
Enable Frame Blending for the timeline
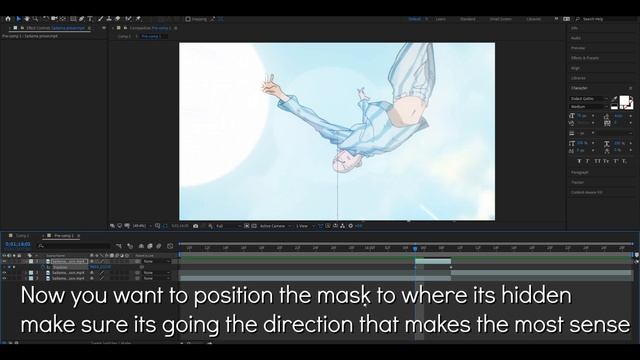(149, 246)
